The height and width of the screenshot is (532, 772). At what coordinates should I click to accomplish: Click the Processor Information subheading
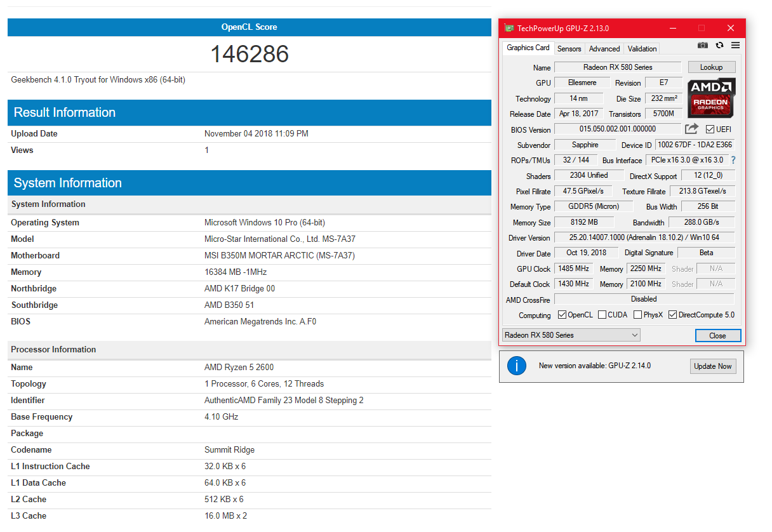[53, 350]
